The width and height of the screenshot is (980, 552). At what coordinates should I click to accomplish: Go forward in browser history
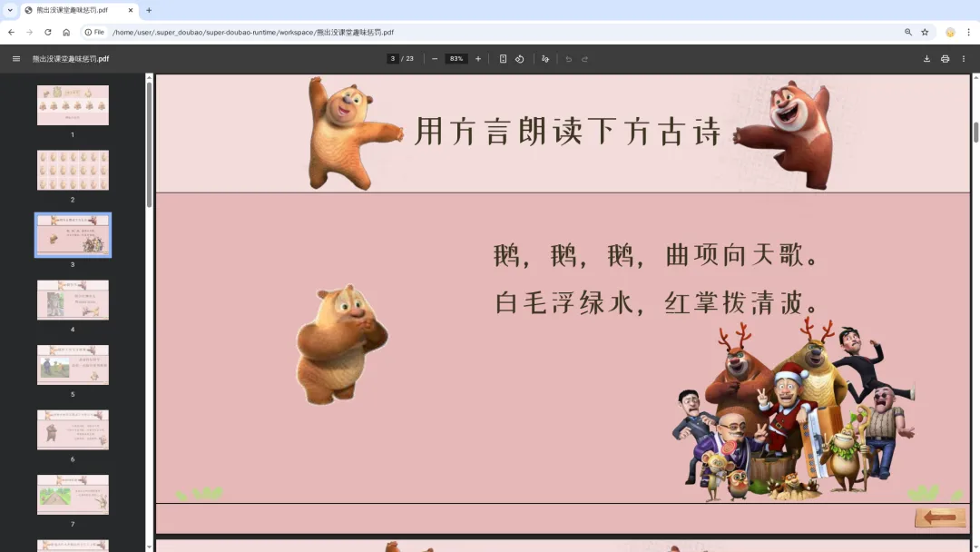[x=29, y=32]
